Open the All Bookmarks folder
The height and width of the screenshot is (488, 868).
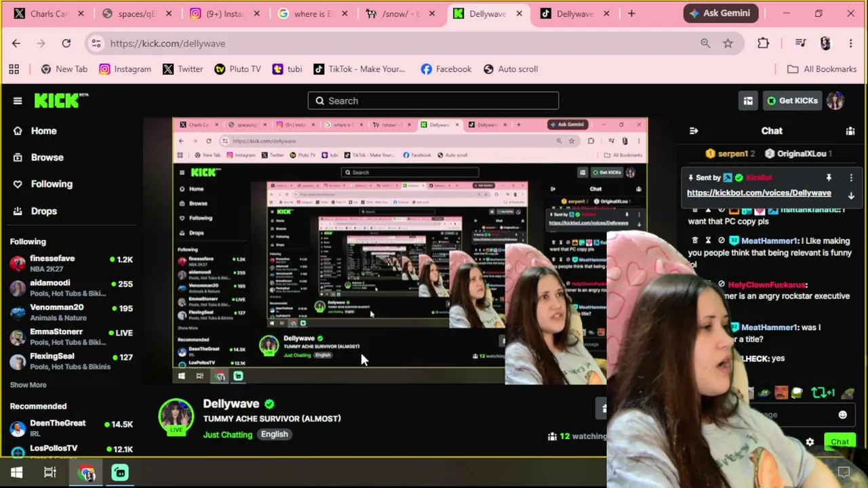tap(822, 69)
